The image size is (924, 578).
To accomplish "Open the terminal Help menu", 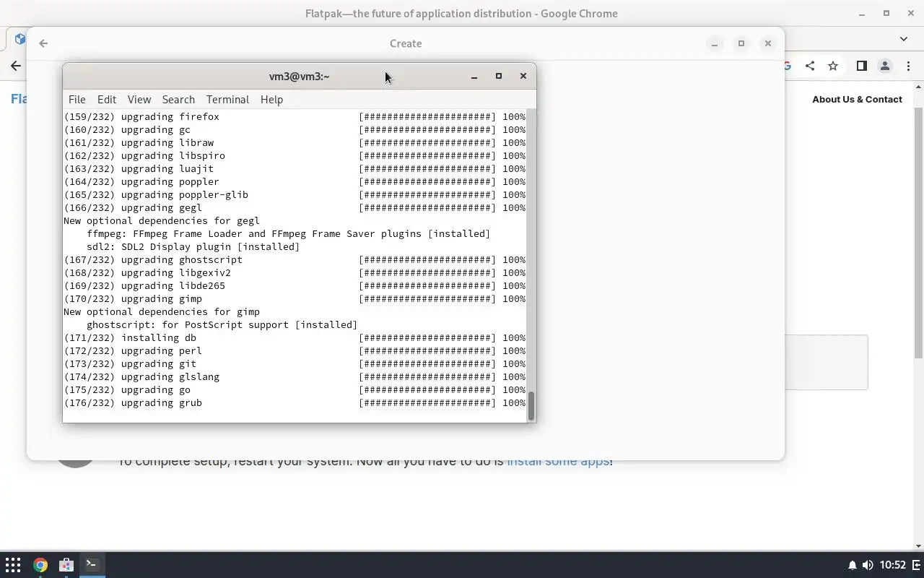I will click(271, 100).
